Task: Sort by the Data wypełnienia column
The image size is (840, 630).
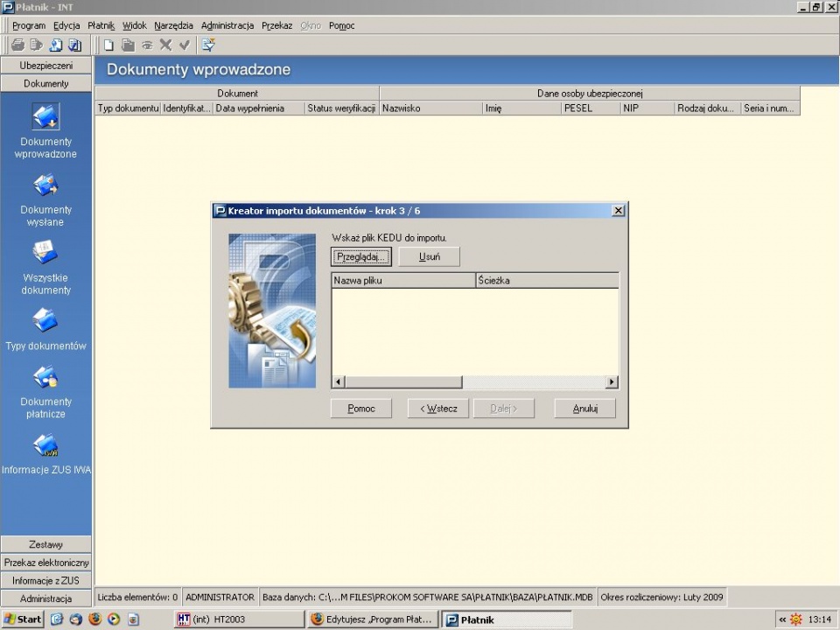Action: (259, 108)
